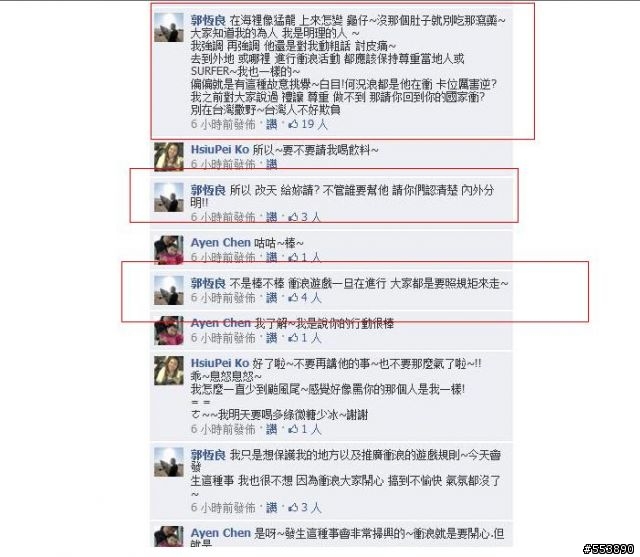This screenshot has width=640, height=557.
Task: Click 讚 link on first 郭恆良 comment
Action: click(x=272, y=124)
